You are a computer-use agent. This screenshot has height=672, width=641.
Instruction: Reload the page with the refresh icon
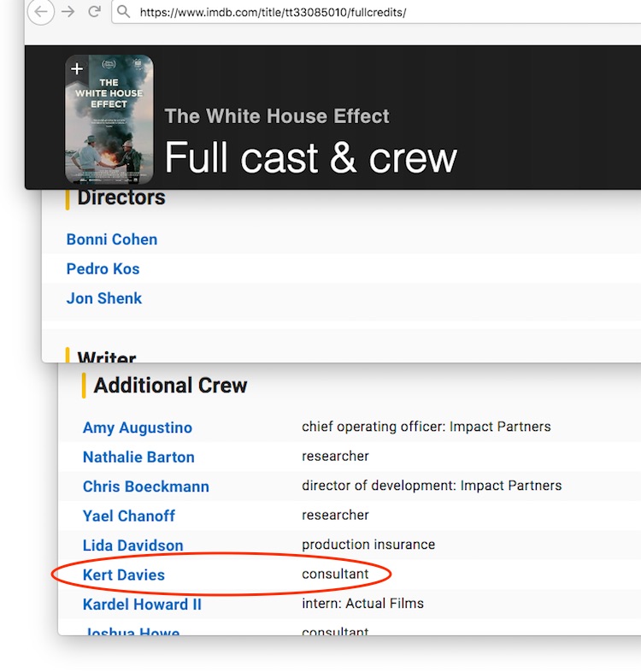pos(94,12)
